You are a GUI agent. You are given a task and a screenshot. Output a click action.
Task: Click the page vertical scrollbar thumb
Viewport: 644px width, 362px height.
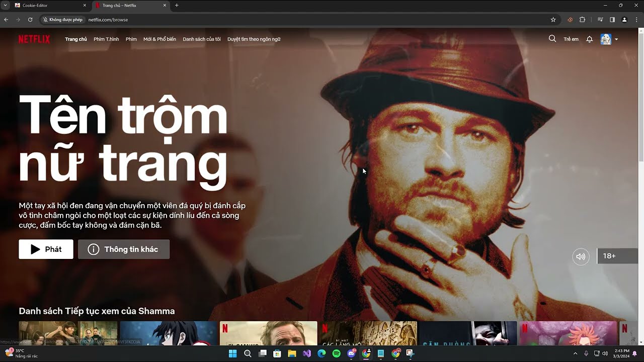(641, 98)
